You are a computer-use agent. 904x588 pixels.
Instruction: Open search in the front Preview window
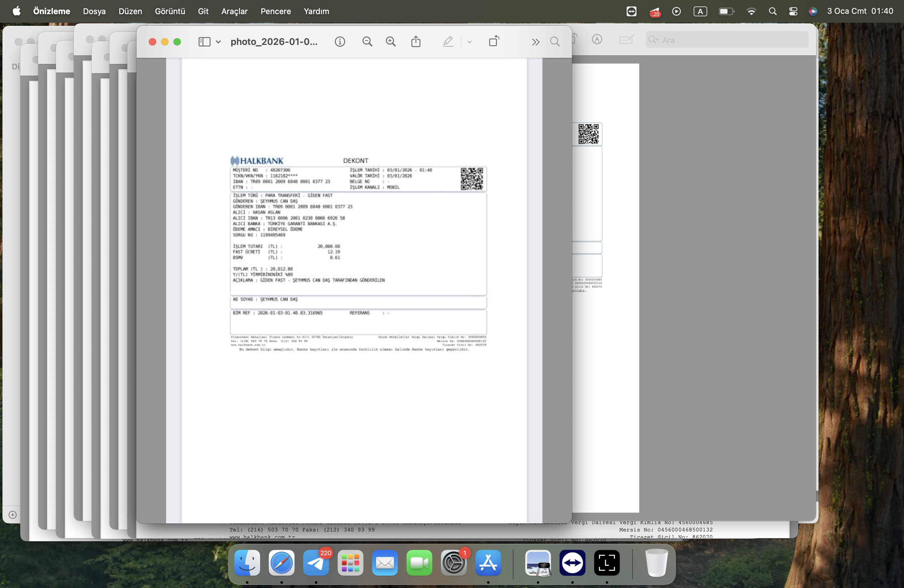(x=555, y=42)
